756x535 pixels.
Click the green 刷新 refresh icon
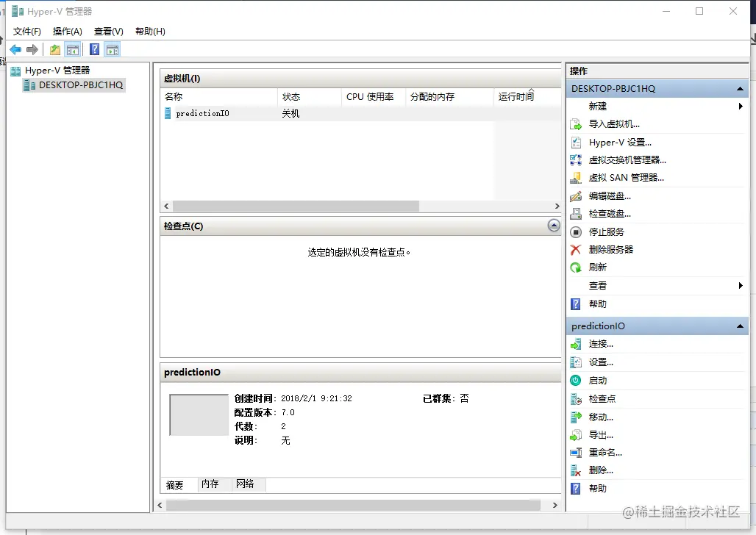576,267
